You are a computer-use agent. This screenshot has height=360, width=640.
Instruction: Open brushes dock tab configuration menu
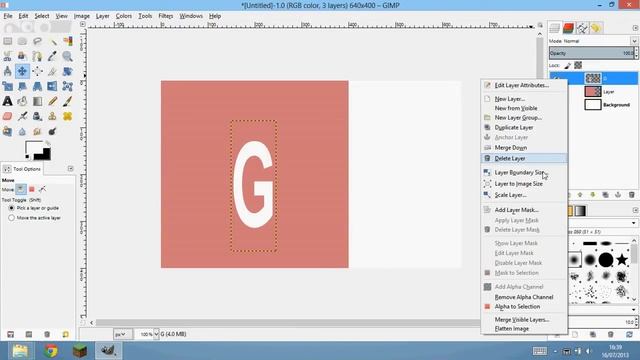pos(636,210)
